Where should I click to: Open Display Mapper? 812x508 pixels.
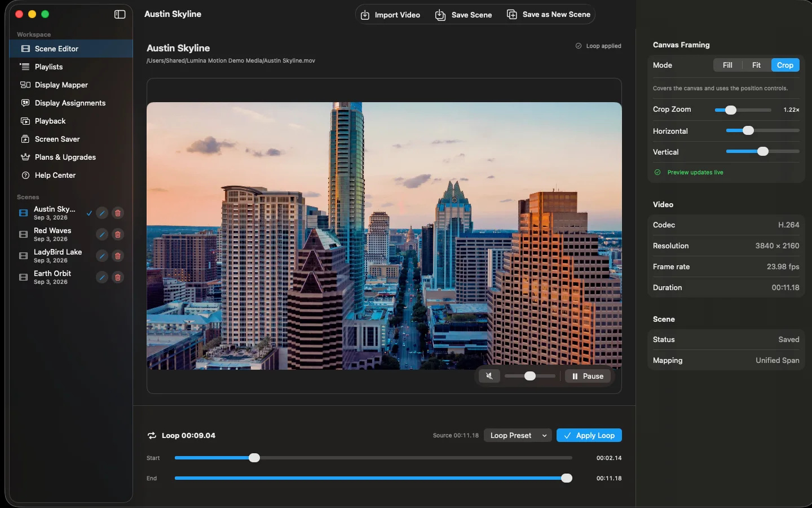(71, 85)
